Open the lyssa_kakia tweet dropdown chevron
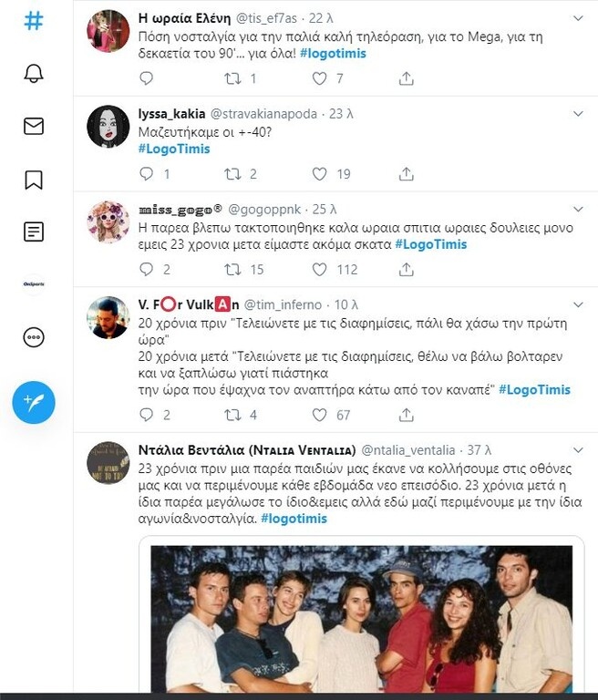Image resolution: width=598 pixels, height=700 pixels. 577,113
